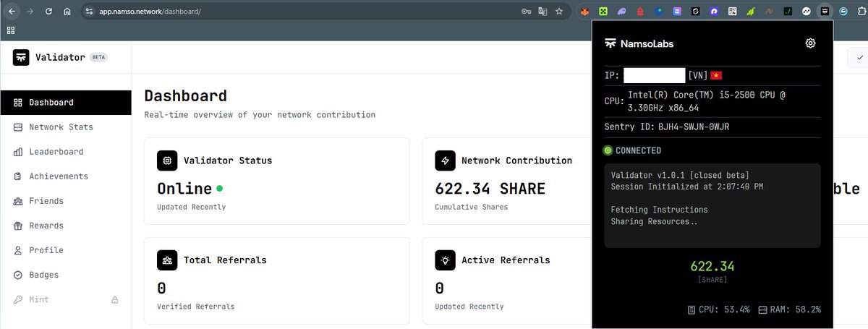
Task: Click the translate page icon
Action: click(x=542, y=12)
